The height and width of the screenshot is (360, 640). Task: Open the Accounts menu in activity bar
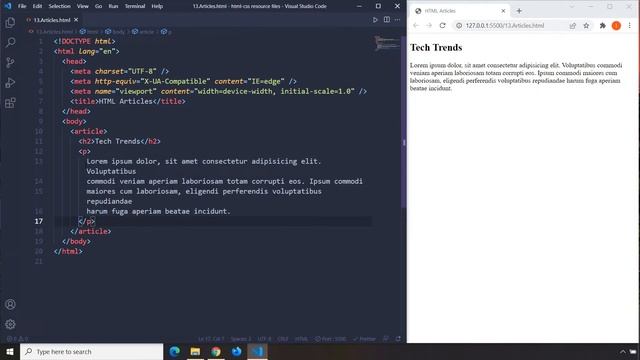(10, 304)
